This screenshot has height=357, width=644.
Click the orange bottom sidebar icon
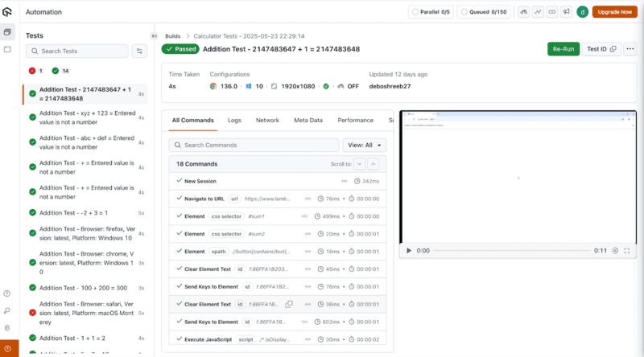point(9,348)
